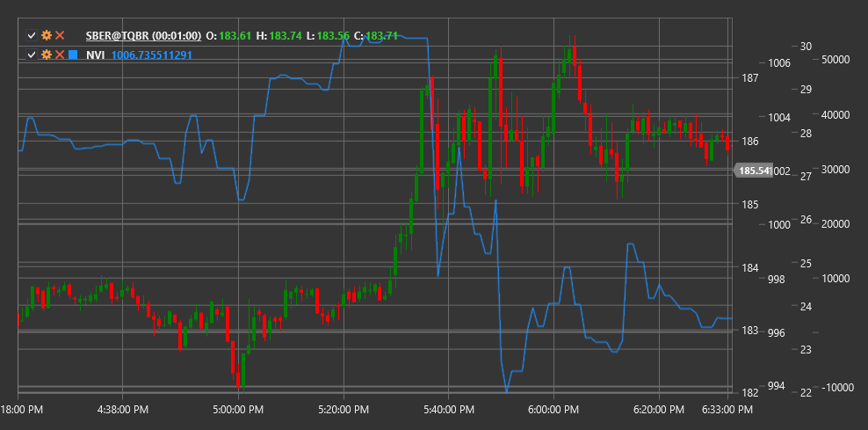Click the 1006 NVI axis label

(x=779, y=63)
